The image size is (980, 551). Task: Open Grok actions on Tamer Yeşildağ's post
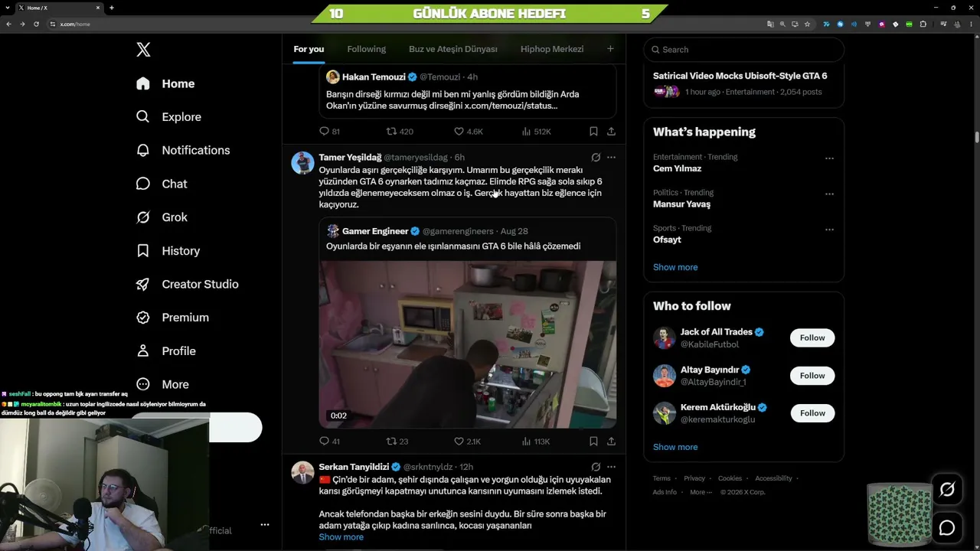596,158
